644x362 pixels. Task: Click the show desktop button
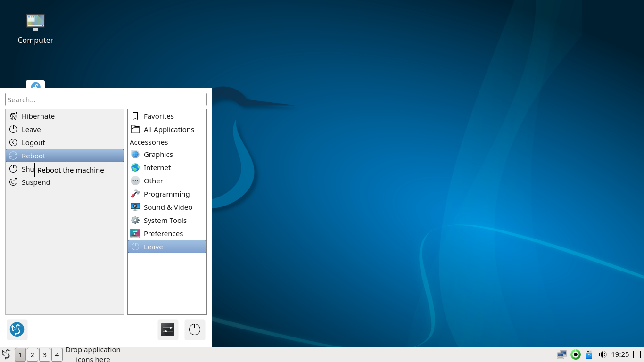pyautogui.click(x=637, y=354)
